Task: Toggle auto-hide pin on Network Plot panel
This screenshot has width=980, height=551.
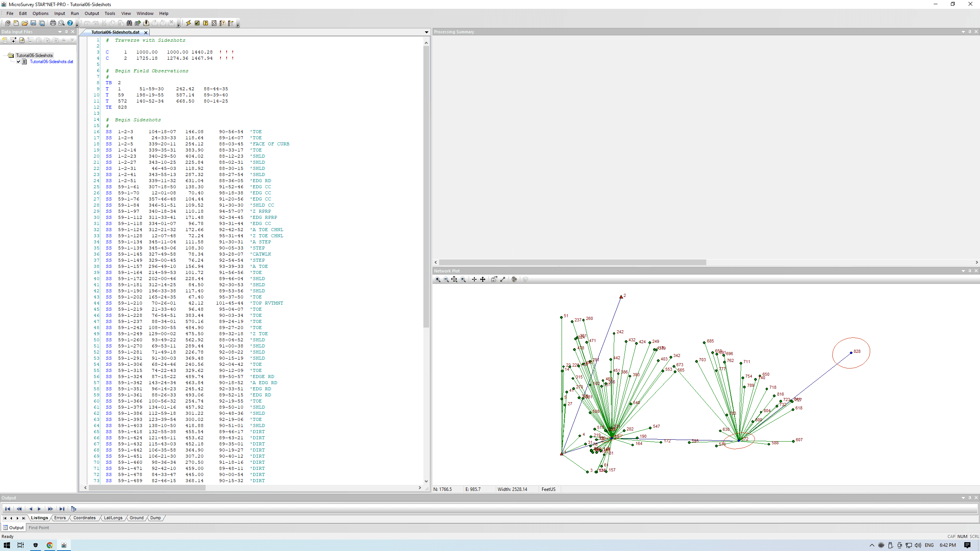Action: click(970, 271)
